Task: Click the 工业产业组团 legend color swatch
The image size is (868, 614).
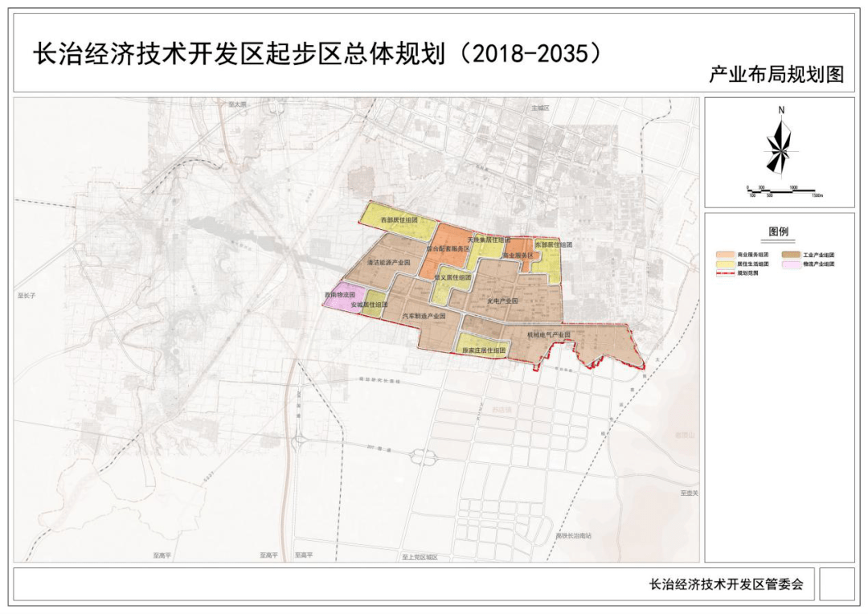Action: point(790,255)
